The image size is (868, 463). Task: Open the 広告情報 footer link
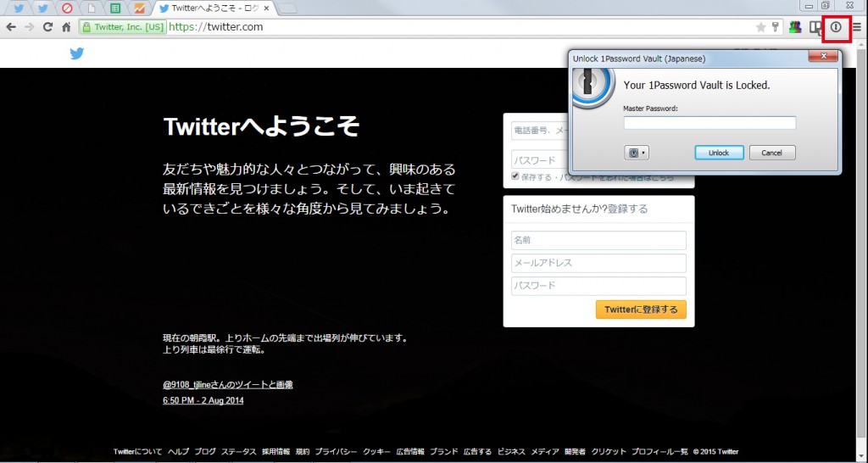pyautogui.click(x=410, y=452)
